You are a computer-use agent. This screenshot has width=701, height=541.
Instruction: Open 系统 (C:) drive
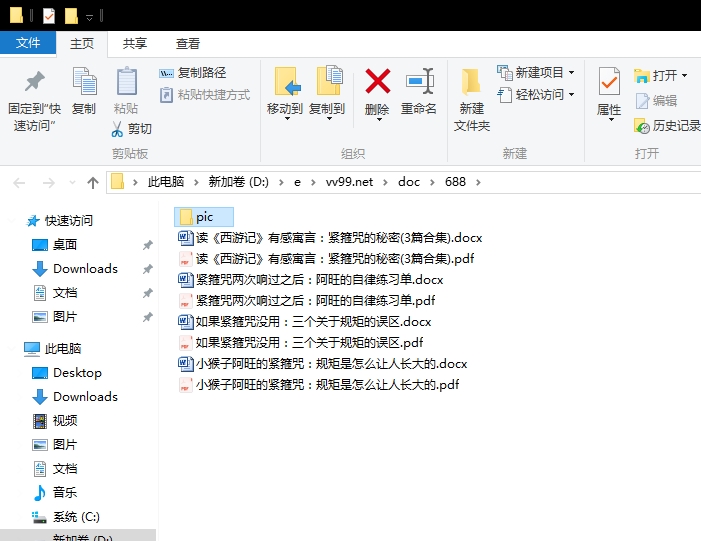tap(66, 517)
